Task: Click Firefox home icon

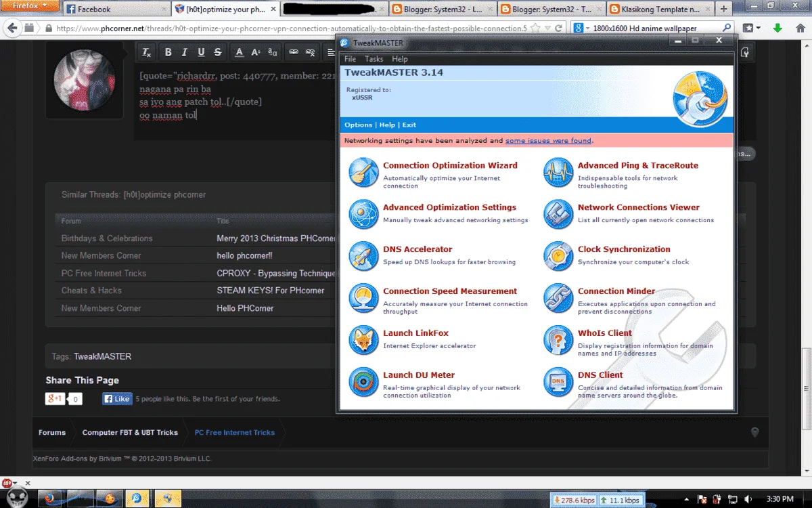Action: click(x=800, y=28)
